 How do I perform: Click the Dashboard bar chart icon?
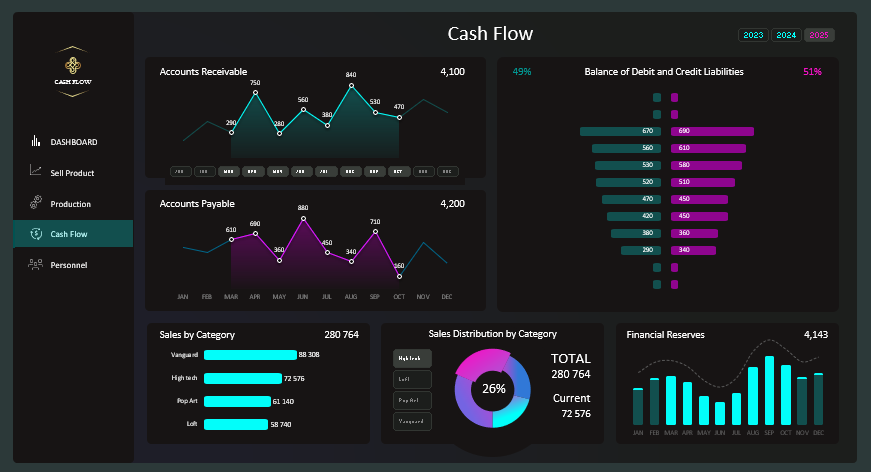click(36, 142)
